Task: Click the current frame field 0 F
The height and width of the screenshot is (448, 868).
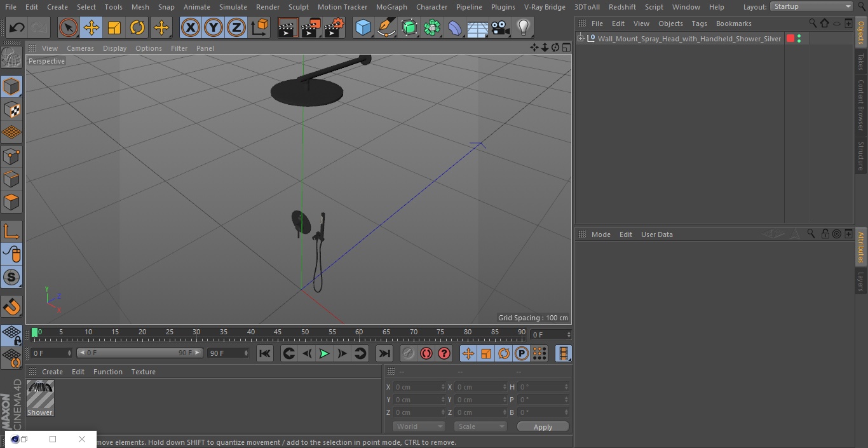Action: pyautogui.click(x=550, y=334)
